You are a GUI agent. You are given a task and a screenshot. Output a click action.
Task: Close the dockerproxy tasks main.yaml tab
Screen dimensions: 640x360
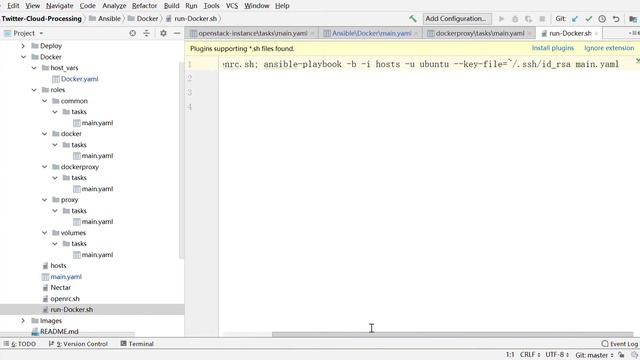pyautogui.click(x=529, y=33)
